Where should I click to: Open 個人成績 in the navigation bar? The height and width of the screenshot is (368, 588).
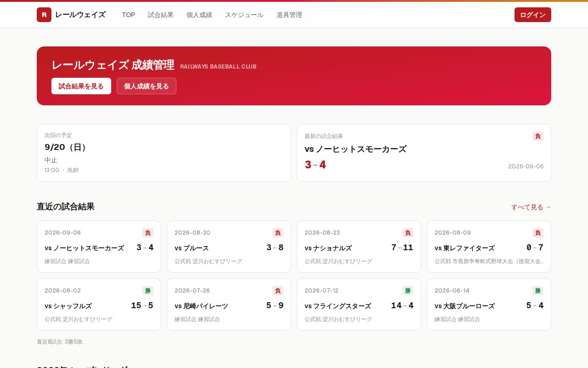click(199, 15)
